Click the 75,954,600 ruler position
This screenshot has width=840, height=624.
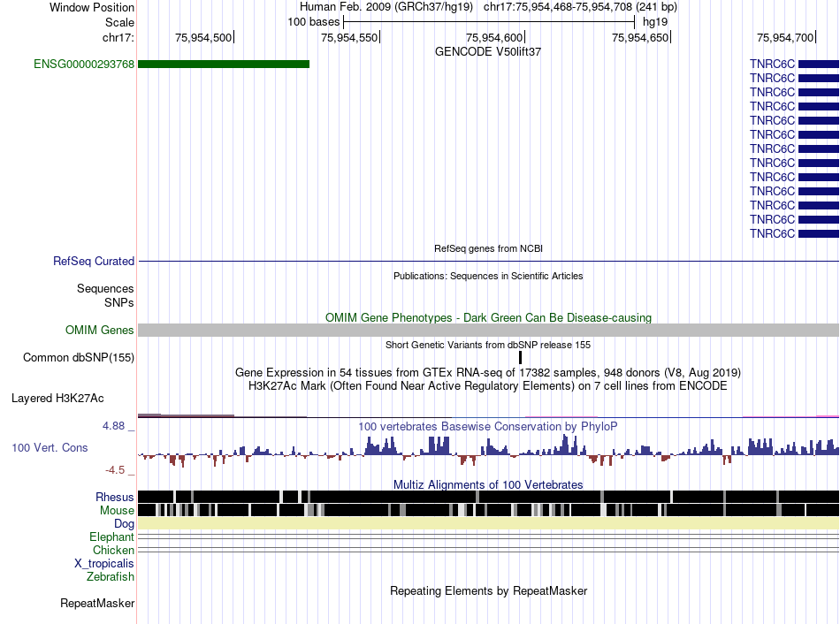coord(495,37)
